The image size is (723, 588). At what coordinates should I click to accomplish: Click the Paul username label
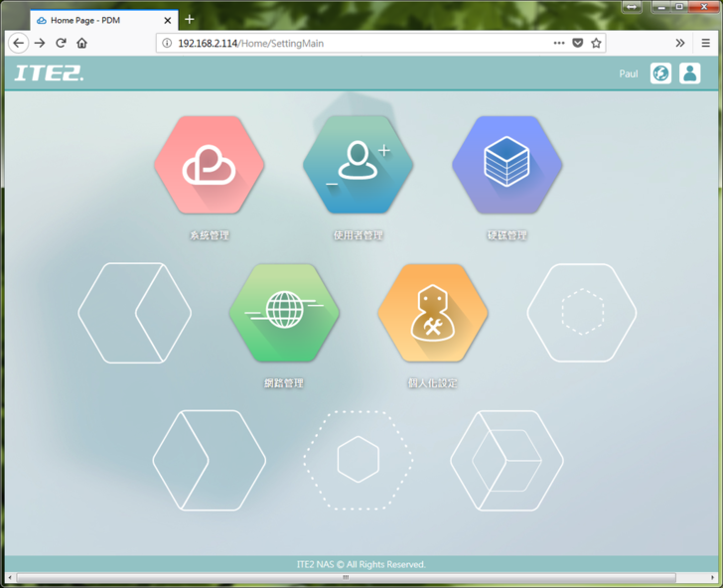click(628, 73)
